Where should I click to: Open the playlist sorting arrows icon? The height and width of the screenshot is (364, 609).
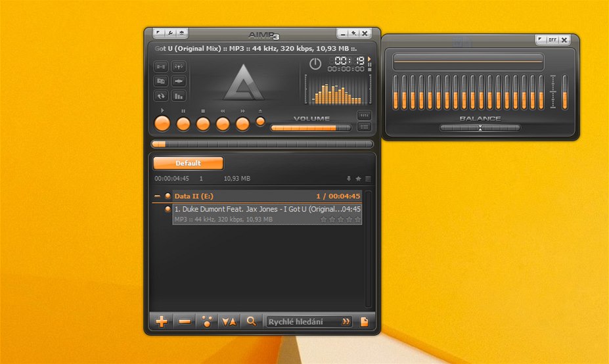pos(229,321)
